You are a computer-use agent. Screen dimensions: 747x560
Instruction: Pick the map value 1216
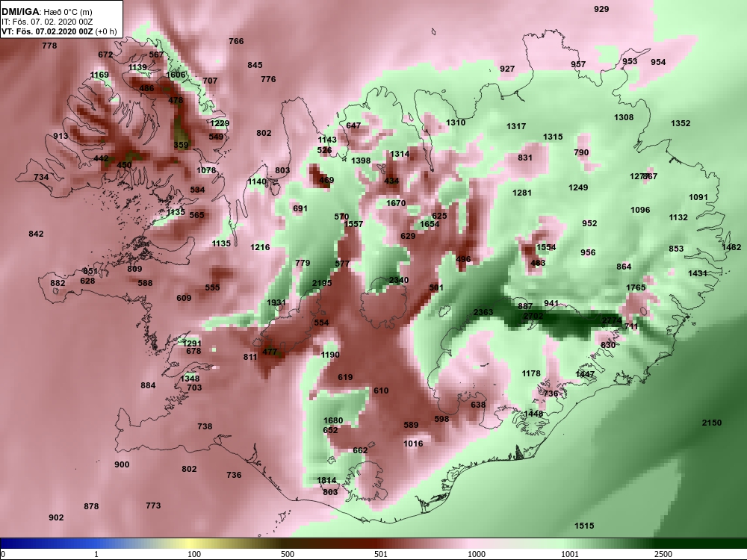click(260, 247)
